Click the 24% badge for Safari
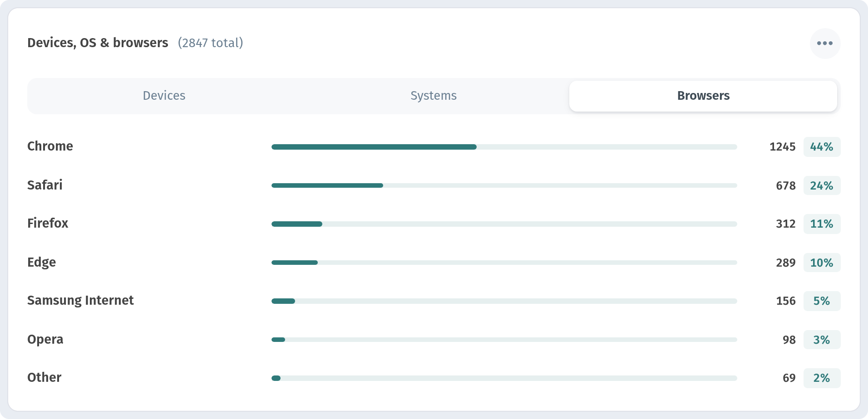This screenshot has height=419, width=868. point(822,185)
